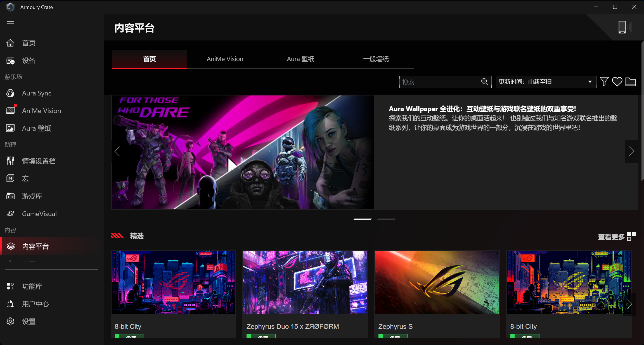Show favorites with the heart icon
The height and width of the screenshot is (345, 644).
[x=617, y=82]
